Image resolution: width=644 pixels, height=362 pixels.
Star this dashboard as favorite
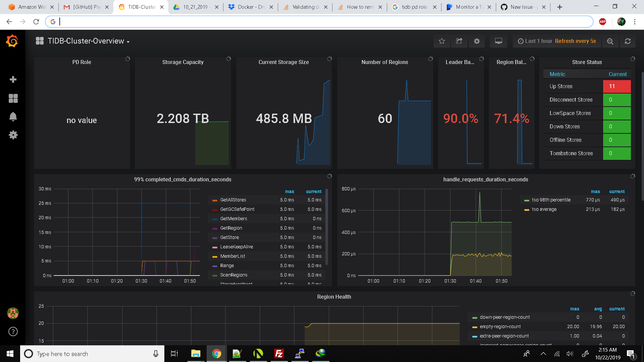pos(442,41)
